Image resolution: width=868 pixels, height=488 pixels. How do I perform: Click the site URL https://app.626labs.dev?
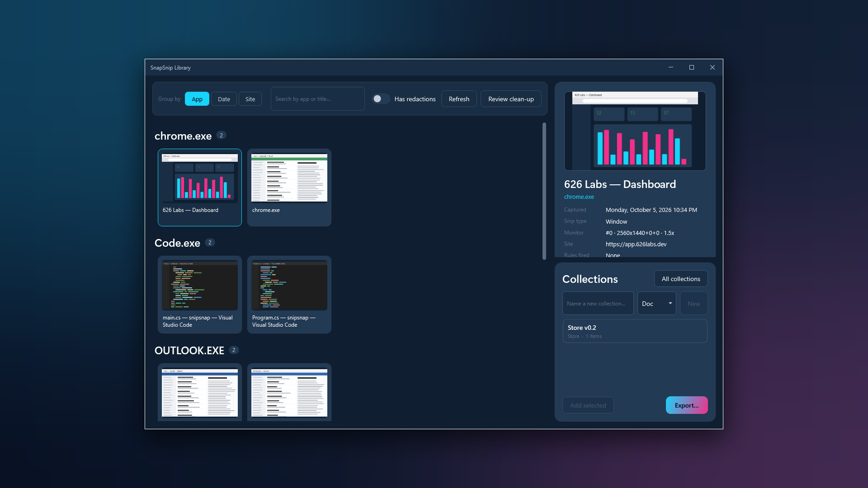click(636, 244)
